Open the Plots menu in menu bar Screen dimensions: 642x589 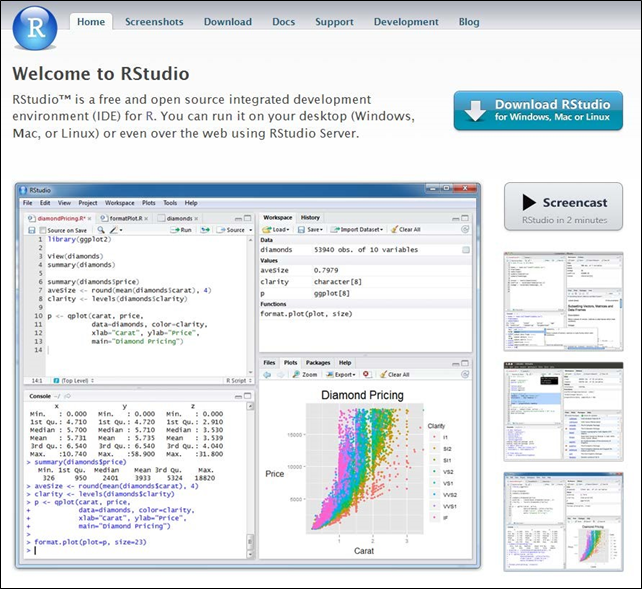coord(149,203)
